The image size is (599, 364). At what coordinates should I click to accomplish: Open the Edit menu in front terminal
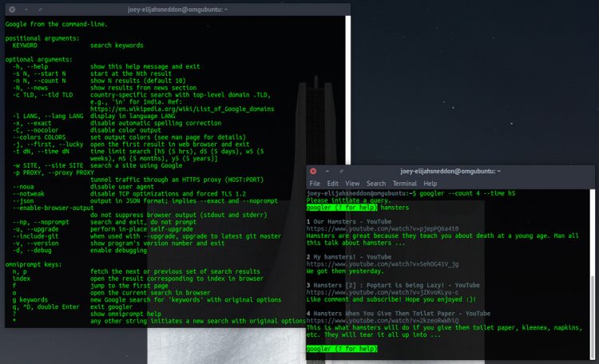click(x=333, y=184)
